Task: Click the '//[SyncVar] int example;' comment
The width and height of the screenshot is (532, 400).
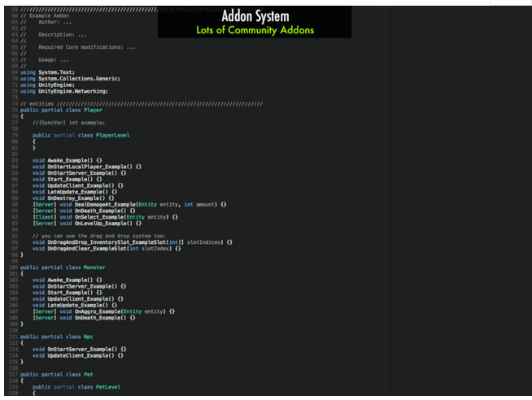Action: pyautogui.click(x=68, y=123)
